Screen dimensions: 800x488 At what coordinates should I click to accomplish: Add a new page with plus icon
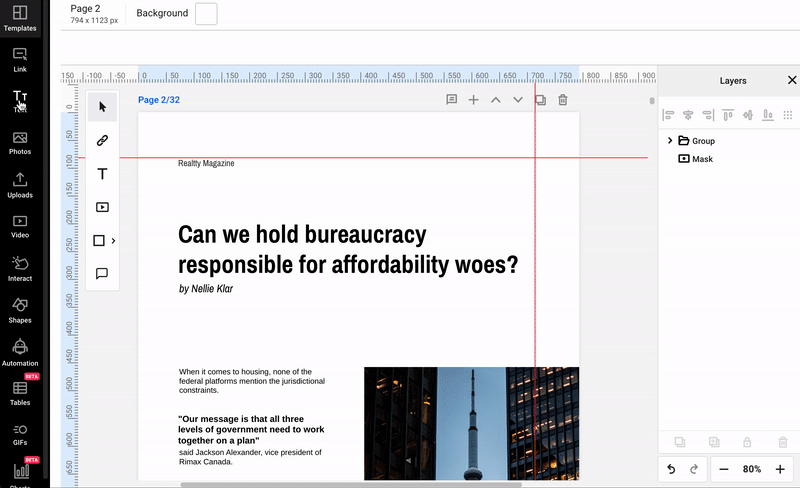pos(473,100)
